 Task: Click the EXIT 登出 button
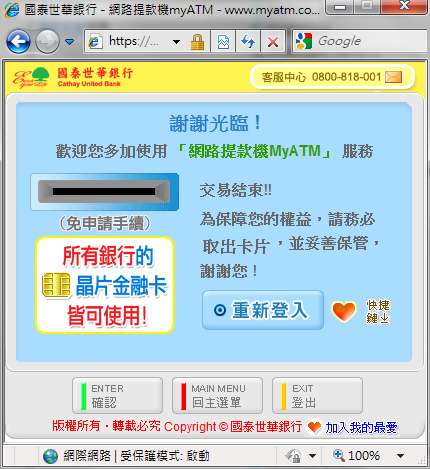pos(317,396)
